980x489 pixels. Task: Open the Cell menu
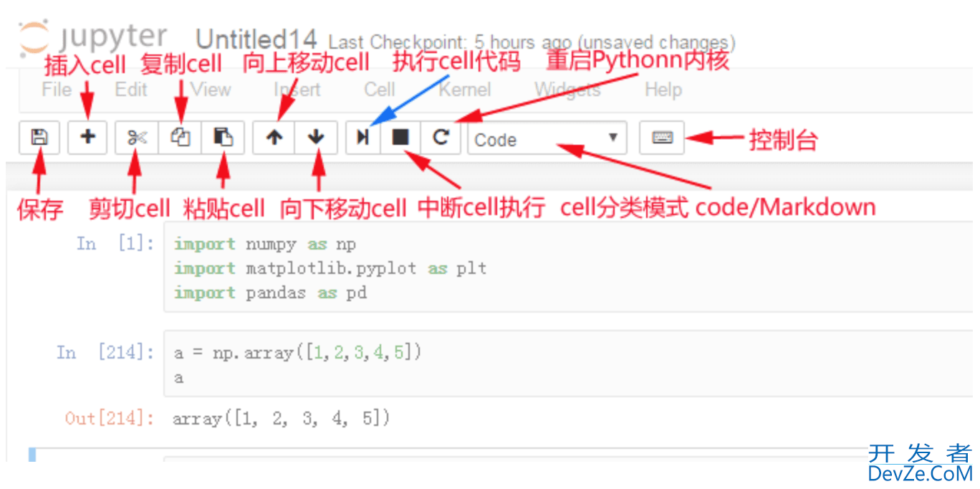tap(379, 90)
